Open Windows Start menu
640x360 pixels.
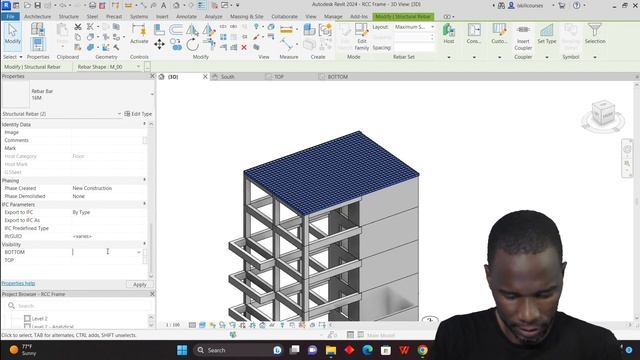pyautogui.click(x=182, y=350)
